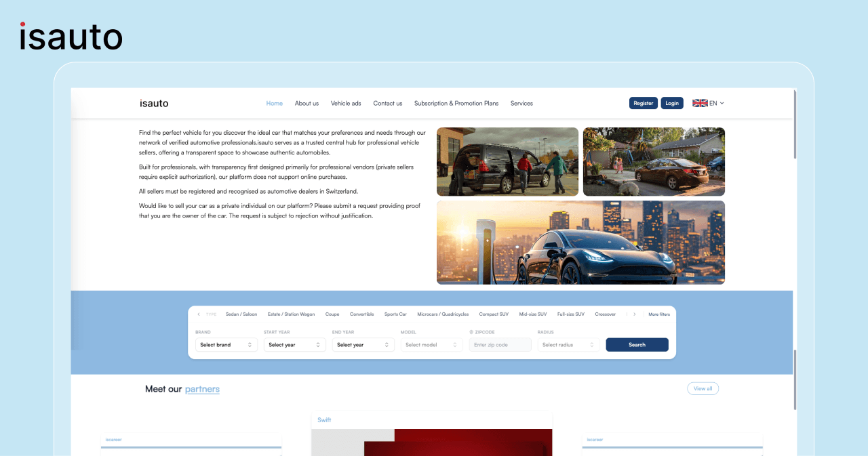Click the minivan family photo
This screenshot has width=868, height=456.
(507, 162)
